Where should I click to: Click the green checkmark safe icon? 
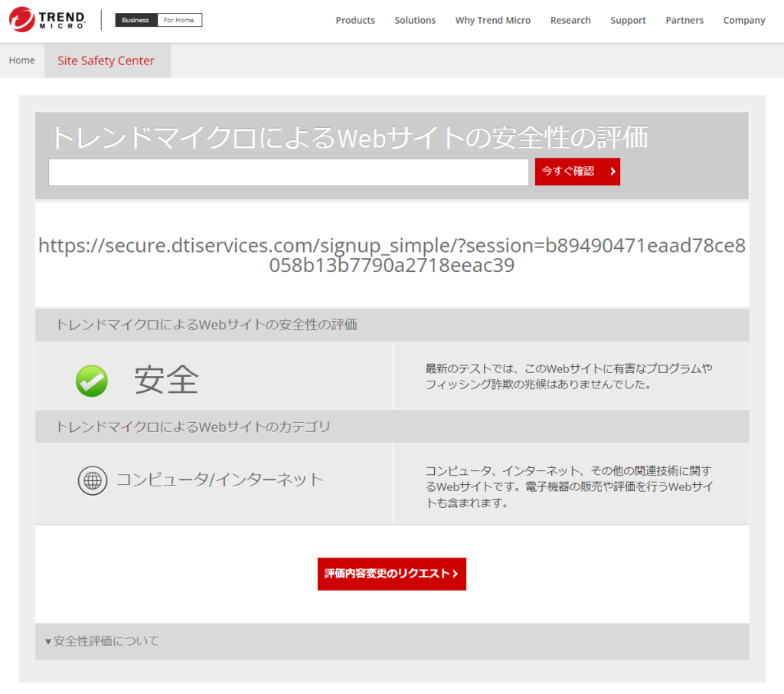click(x=92, y=381)
